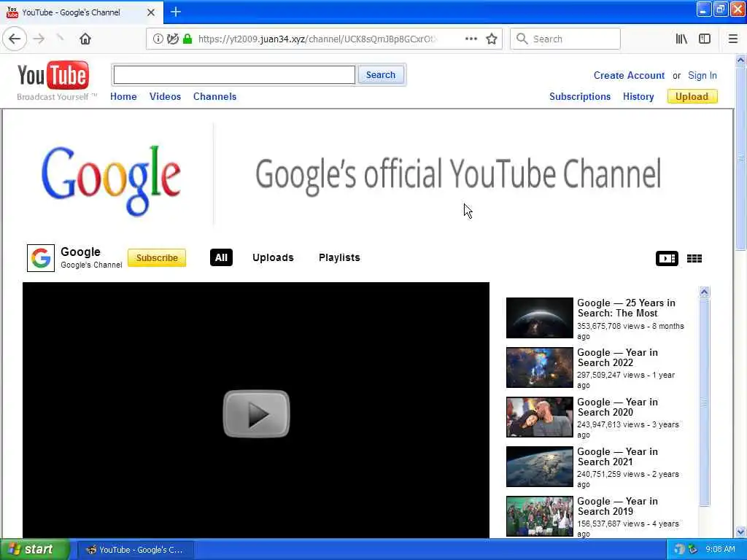Click the browser Back arrow button
Image resolution: width=747 pixels, height=560 pixels.
(x=15, y=39)
